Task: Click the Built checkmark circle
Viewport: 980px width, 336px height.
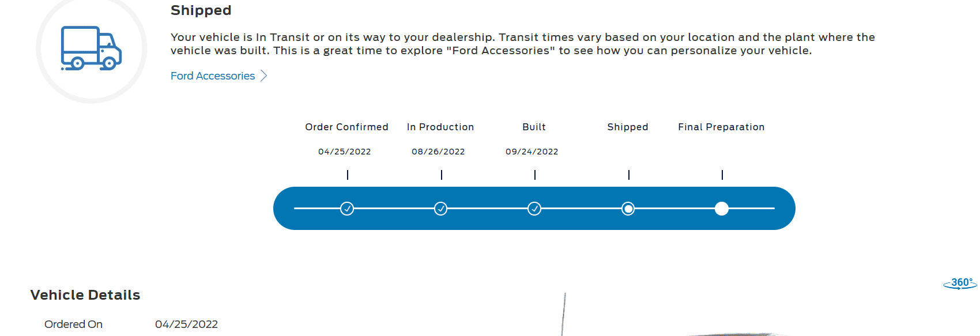Action: (534, 209)
